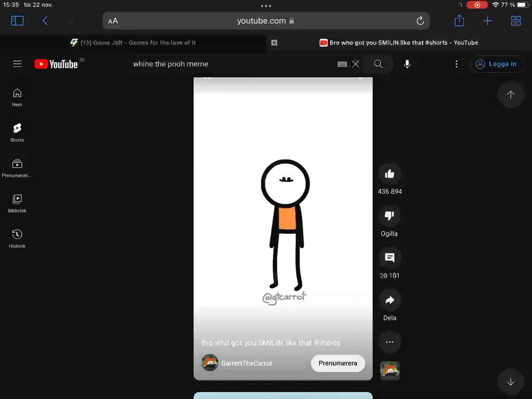This screenshot has width=532, height=399.
Task: Tap the three-dot multitasking control at top
Action: 266,6
